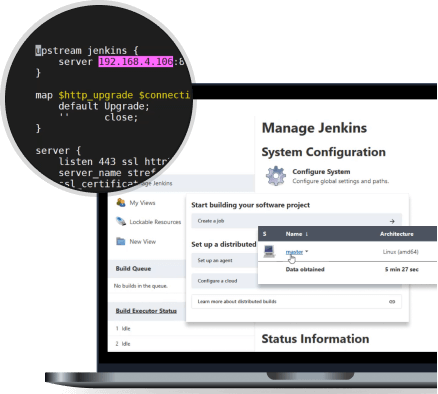Click 'Start building your software project' heading

coord(250,205)
